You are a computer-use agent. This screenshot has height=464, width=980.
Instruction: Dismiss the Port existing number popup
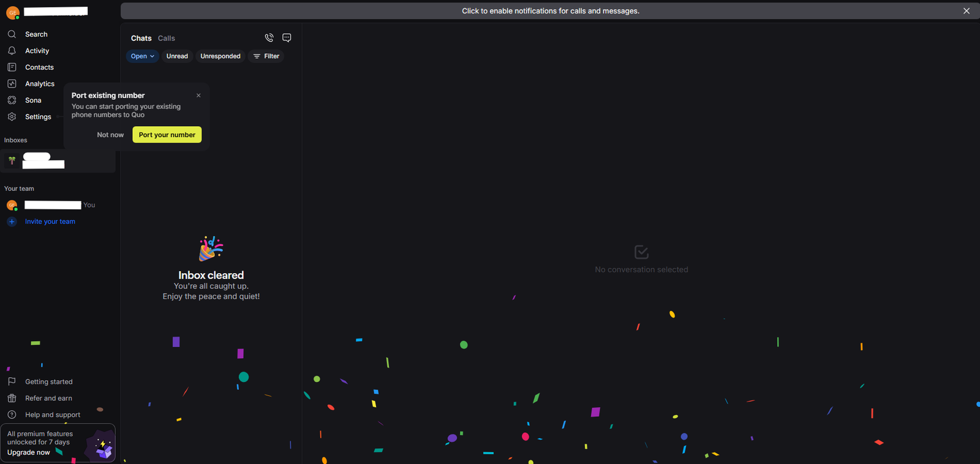tap(198, 95)
